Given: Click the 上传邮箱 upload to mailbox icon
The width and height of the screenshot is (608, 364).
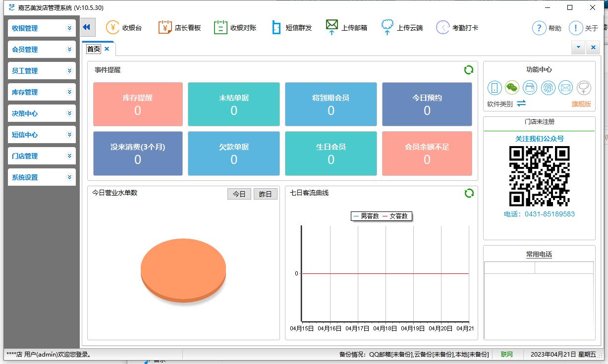Looking at the screenshot, I should pyautogui.click(x=346, y=28).
